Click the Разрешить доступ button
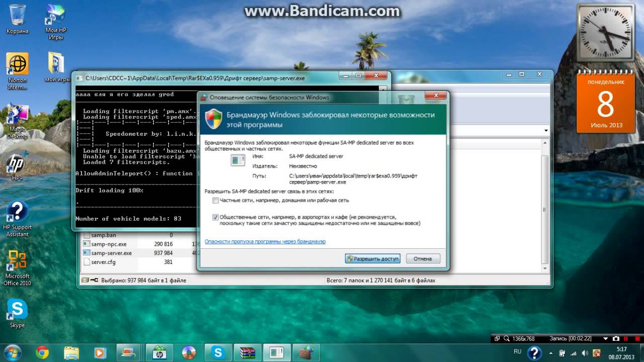This screenshot has width=644, height=362. (373, 258)
